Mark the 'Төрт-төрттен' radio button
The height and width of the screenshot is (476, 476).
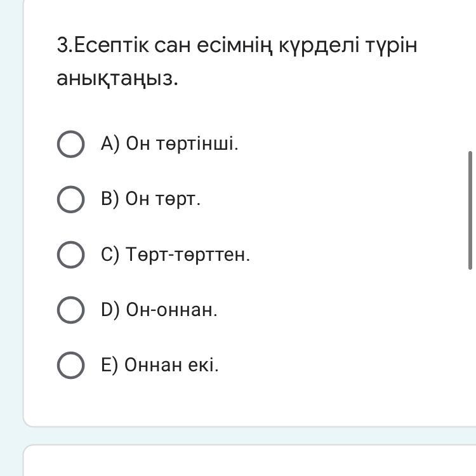[70, 255]
